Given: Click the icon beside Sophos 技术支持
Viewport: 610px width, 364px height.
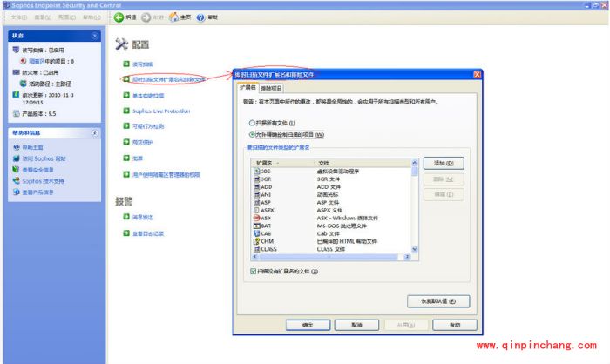Looking at the screenshot, I should [16, 181].
